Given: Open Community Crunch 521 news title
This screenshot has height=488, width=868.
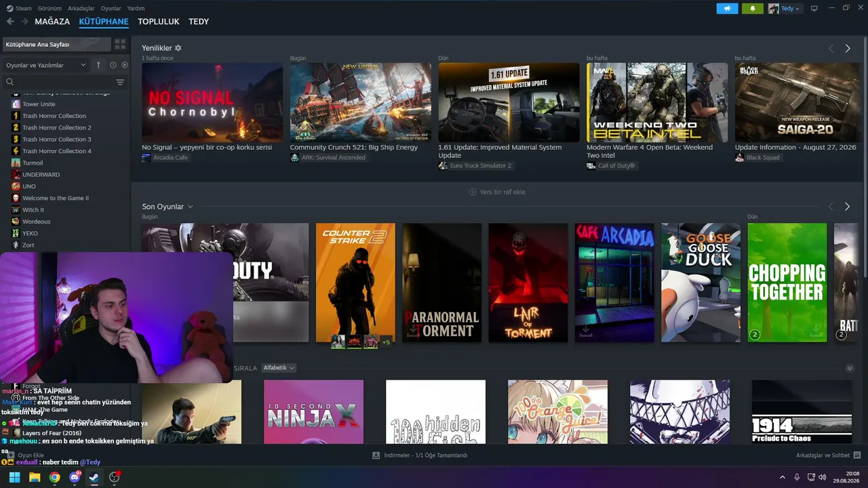Looking at the screenshot, I should pos(354,147).
